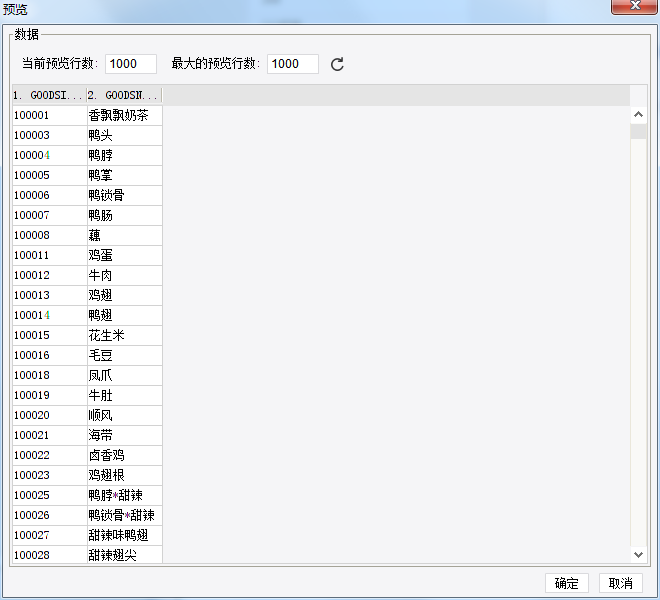Select cell 100019
The image size is (660, 600).
coord(50,395)
